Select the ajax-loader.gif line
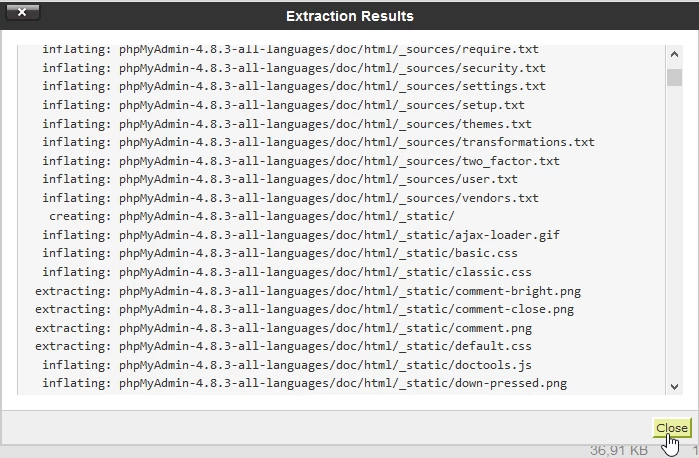The width and height of the screenshot is (699, 458). tap(301, 235)
